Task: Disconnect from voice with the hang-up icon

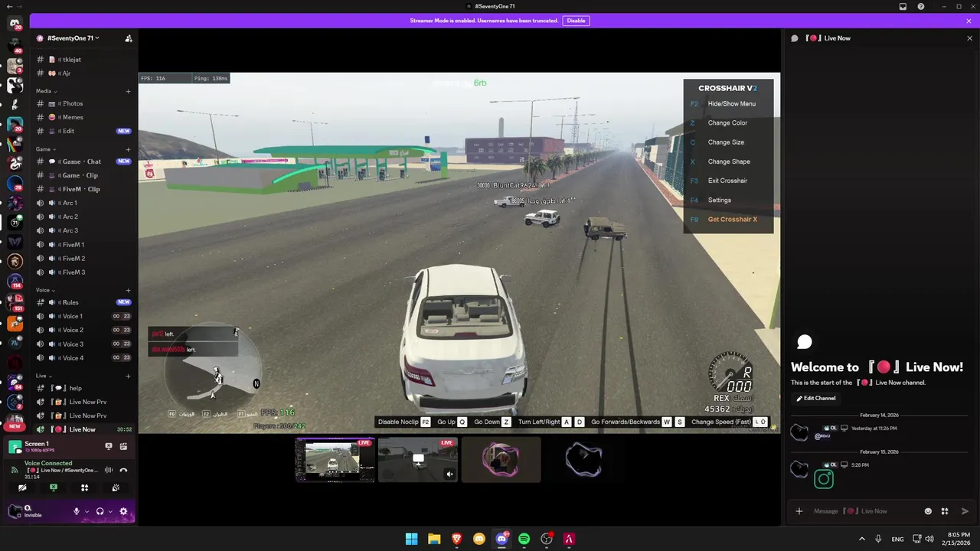Action: [123, 470]
